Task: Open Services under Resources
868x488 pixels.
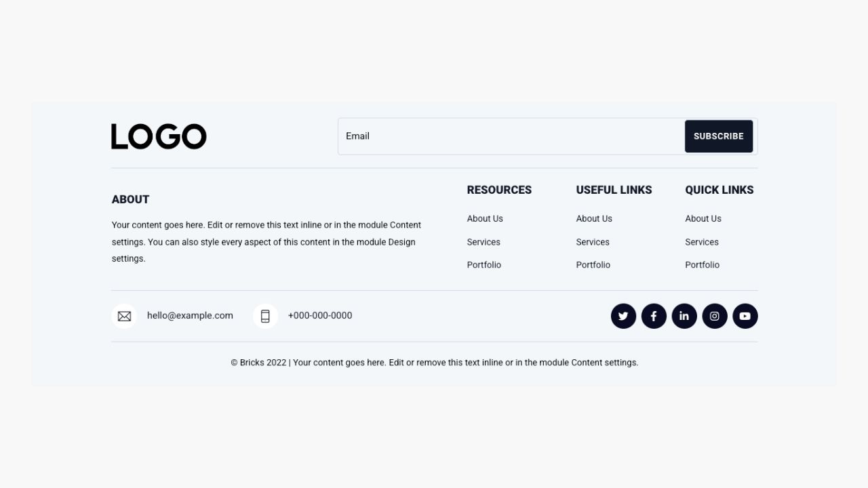Action: pos(484,242)
